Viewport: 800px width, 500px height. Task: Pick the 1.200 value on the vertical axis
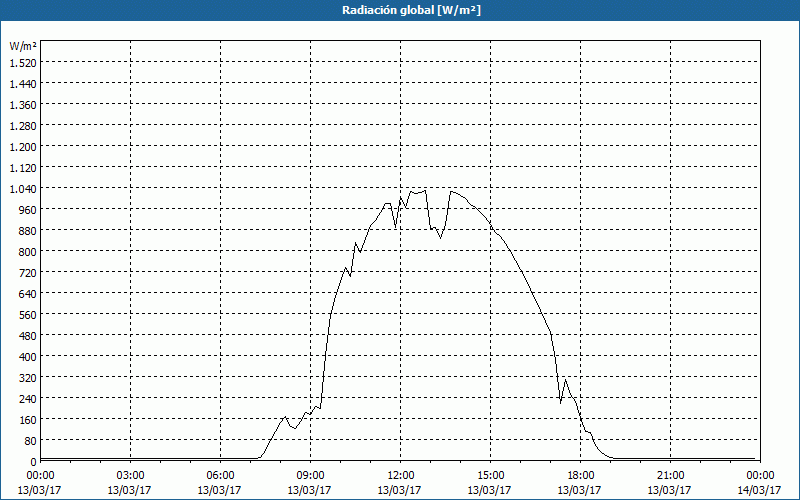[x=23, y=146]
